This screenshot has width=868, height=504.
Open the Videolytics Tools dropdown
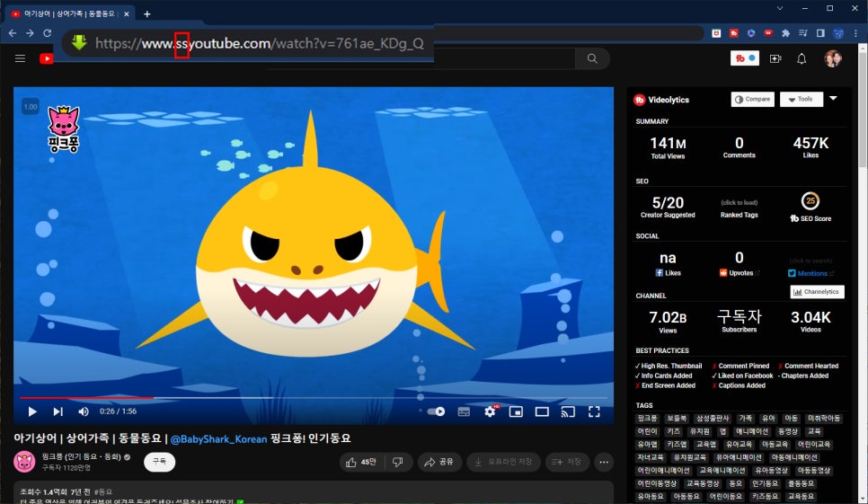pyautogui.click(x=801, y=99)
